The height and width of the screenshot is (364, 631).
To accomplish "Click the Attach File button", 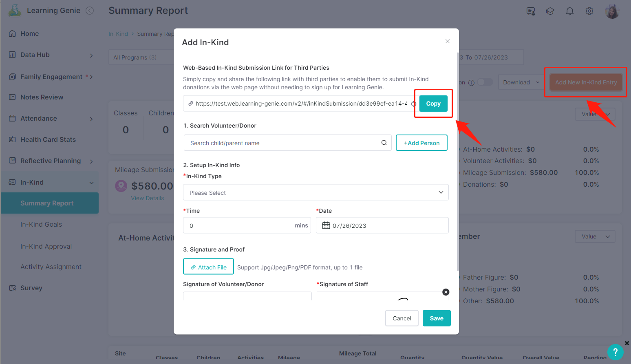I will pos(208,267).
